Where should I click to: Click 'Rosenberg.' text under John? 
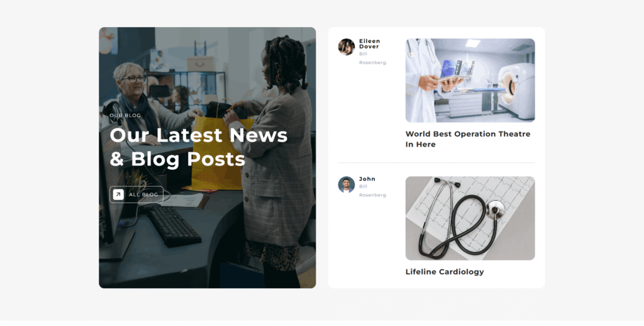pos(373,195)
